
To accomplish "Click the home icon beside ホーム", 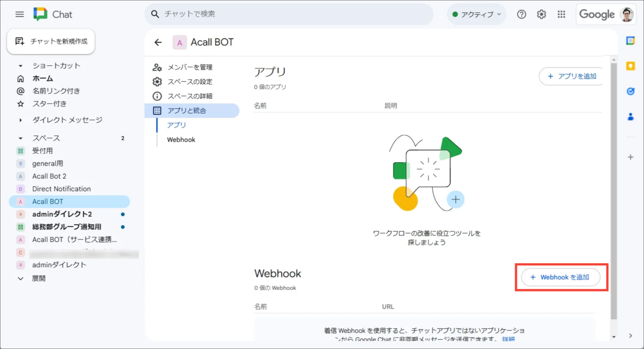I will point(20,78).
